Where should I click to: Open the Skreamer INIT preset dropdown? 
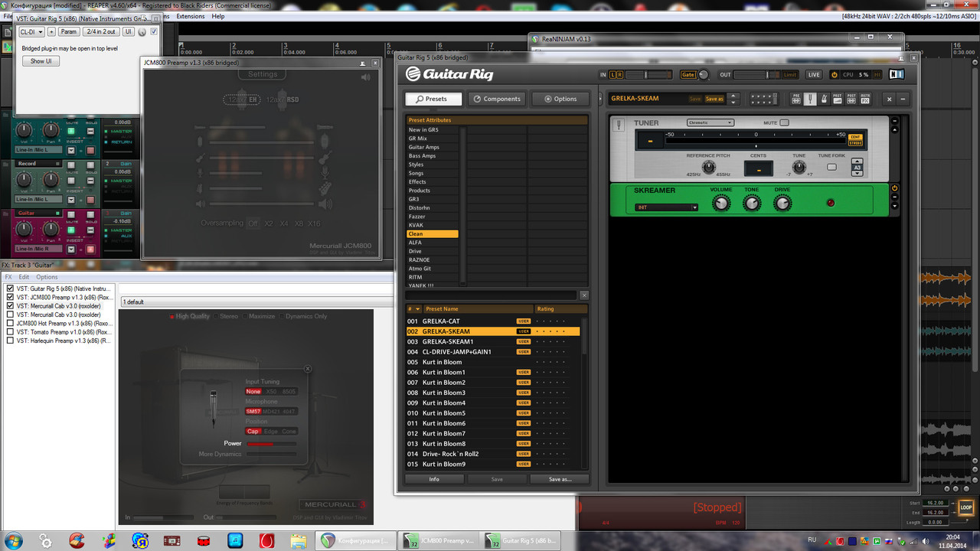point(666,207)
